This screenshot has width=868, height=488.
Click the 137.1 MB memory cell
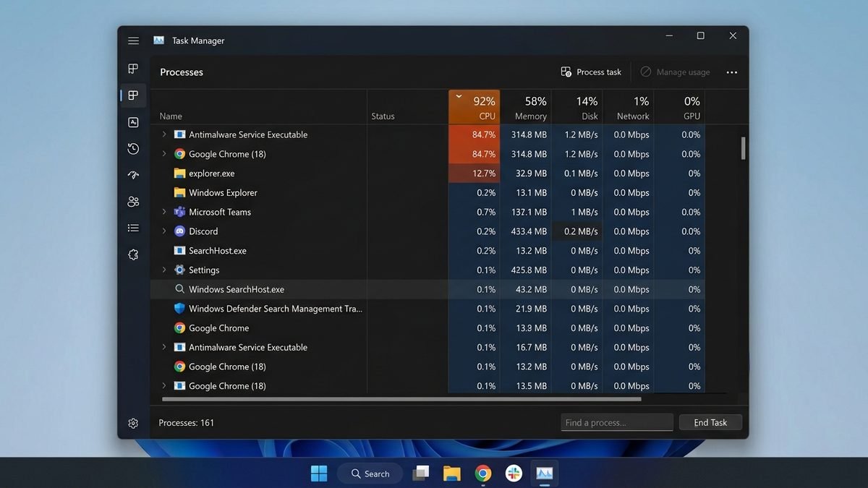pyautogui.click(x=526, y=212)
